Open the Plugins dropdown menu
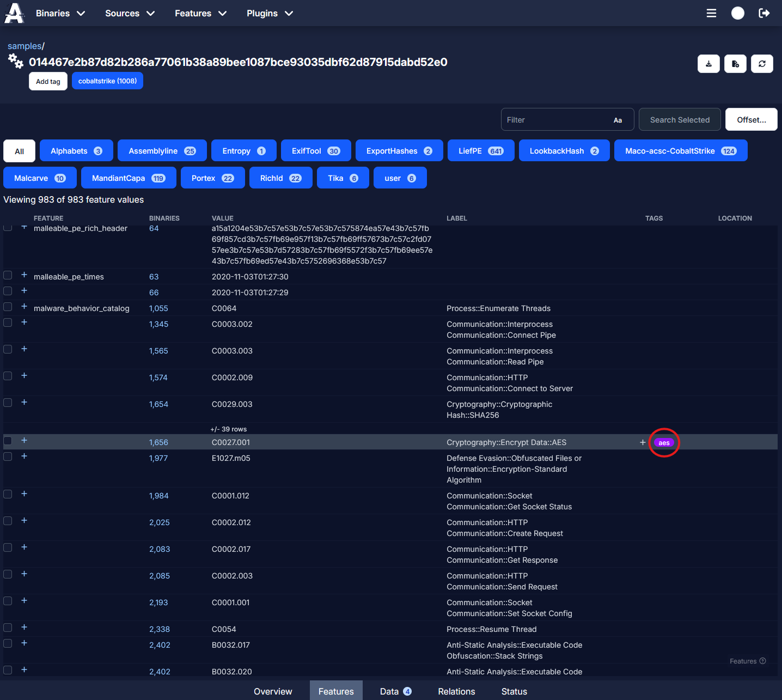 tap(270, 13)
